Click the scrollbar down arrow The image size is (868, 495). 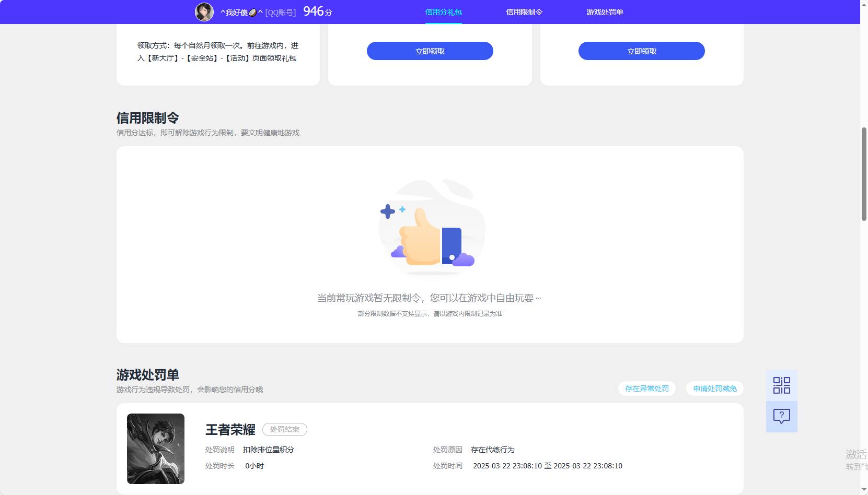[864, 490]
